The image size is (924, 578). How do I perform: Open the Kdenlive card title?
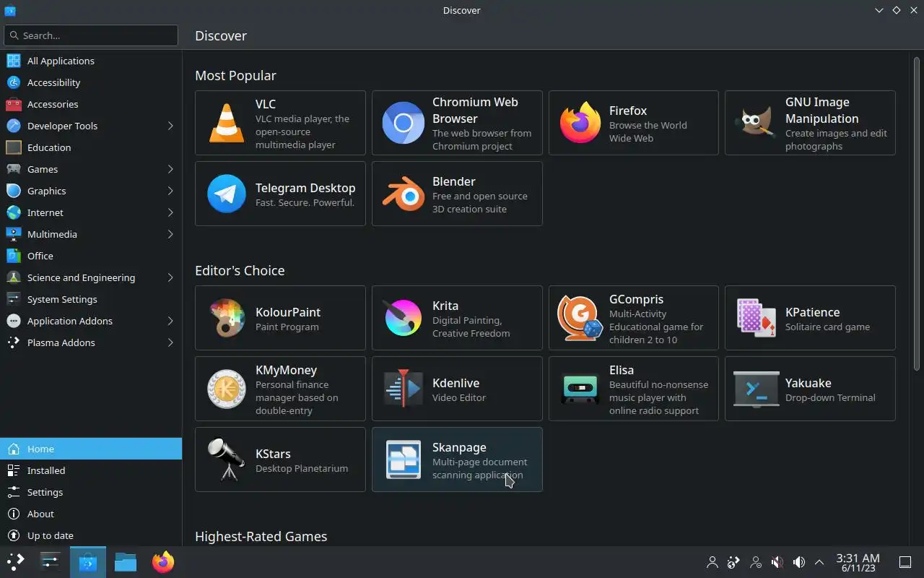[456, 383]
